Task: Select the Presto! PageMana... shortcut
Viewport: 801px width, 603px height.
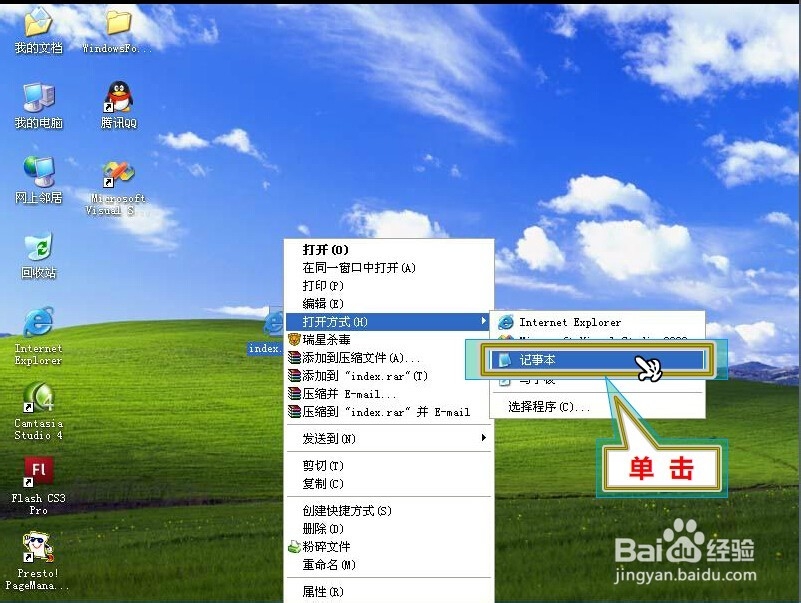Action: (37, 562)
